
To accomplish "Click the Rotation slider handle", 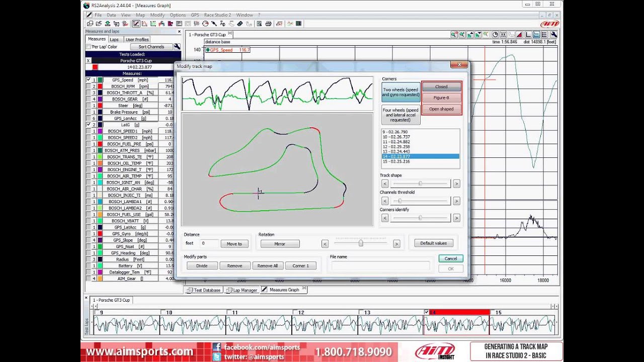I will click(361, 243).
